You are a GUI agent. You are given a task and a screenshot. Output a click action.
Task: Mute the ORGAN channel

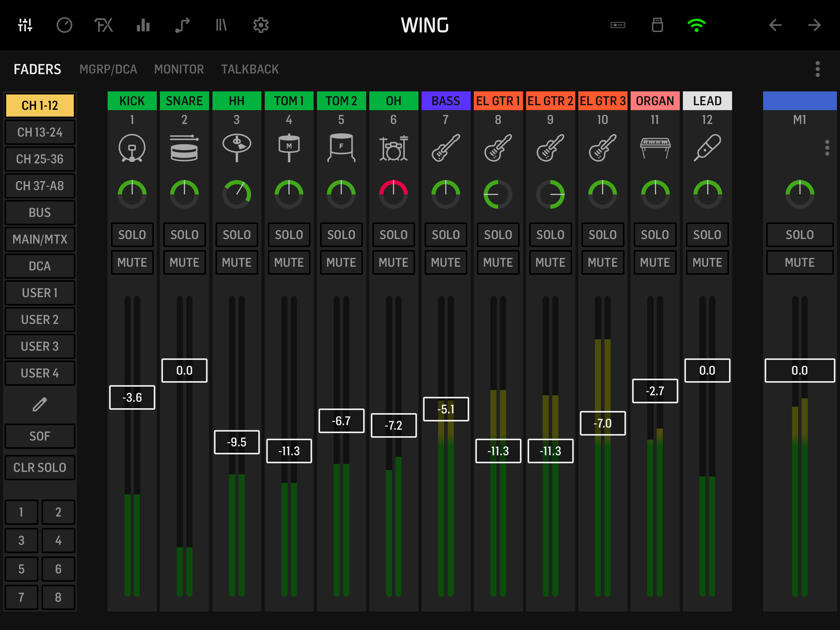coord(655,263)
